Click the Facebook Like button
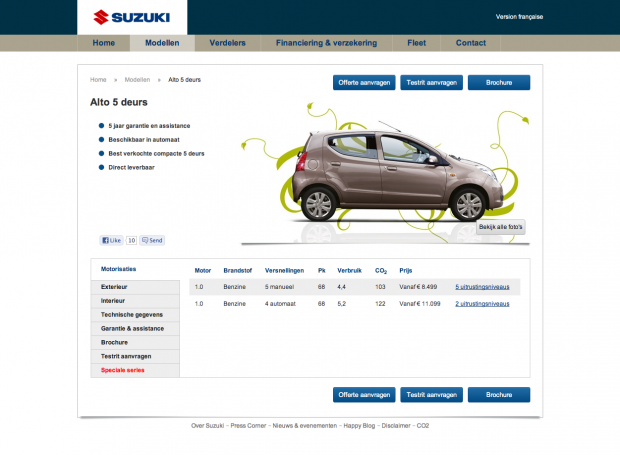Image resolution: width=620 pixels, height=455 pixels. (x=112, y=240)
